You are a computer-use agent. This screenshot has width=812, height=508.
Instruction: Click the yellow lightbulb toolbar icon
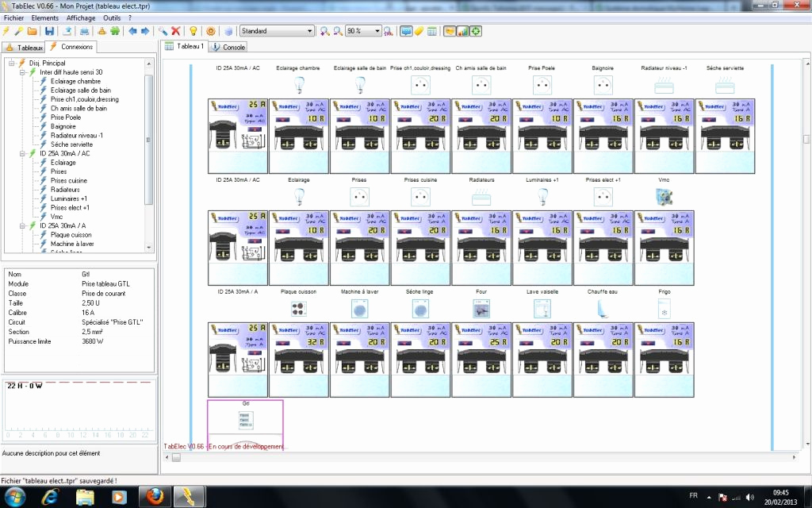pyautogui.click(x=193, y=31)
